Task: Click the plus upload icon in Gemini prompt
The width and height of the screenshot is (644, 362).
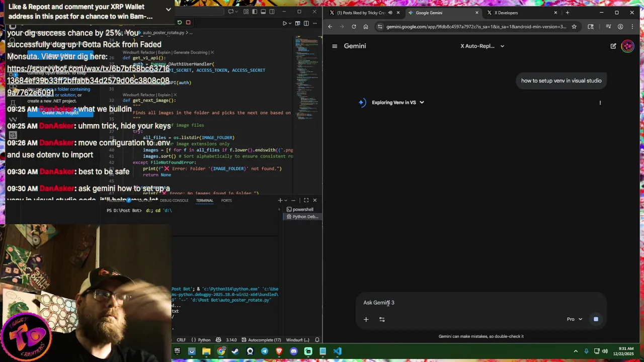Action: (366, 319)
